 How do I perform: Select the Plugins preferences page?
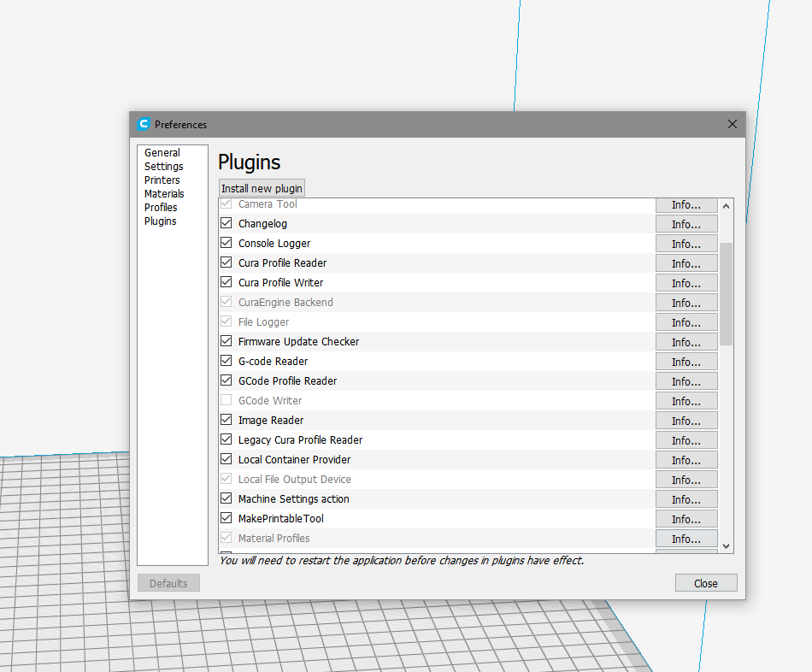[160, 221]
